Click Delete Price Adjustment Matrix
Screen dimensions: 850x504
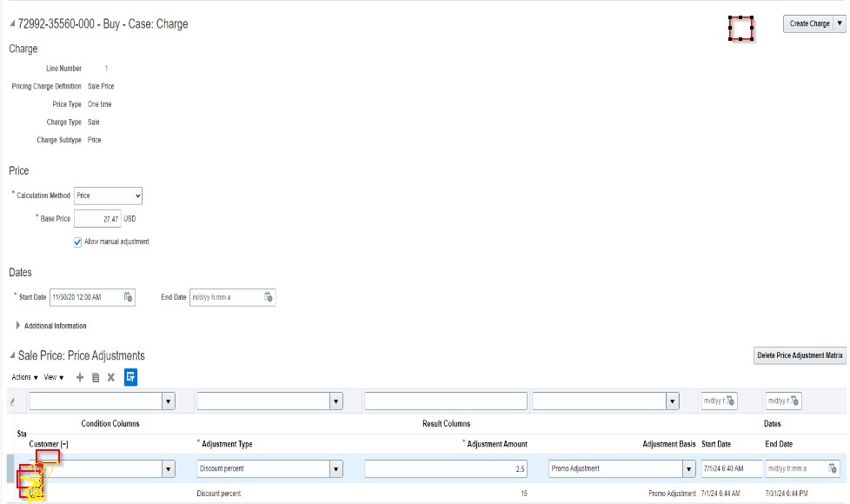pos(797,355)
